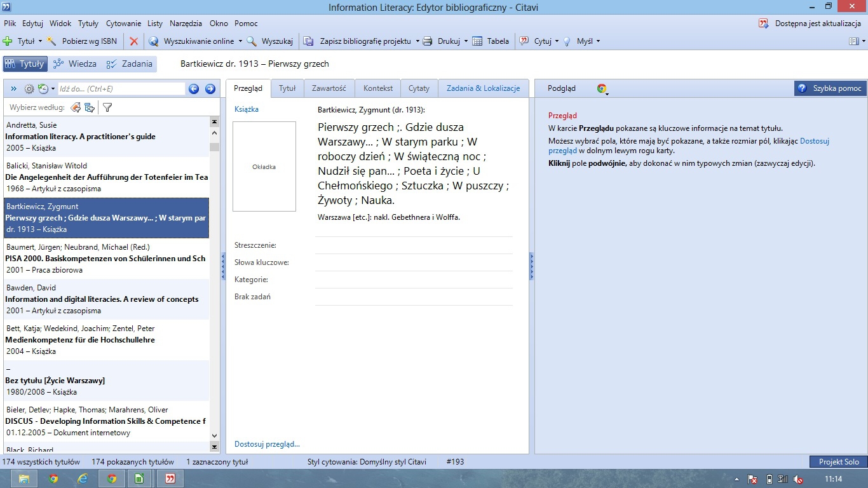
Task: Switch to the Kontekst tab
Action: click(x=378, y=88)
